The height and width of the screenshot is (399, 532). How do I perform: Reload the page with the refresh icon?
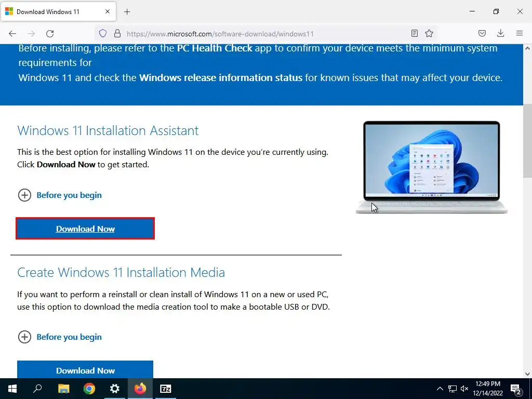pos(50,34)
